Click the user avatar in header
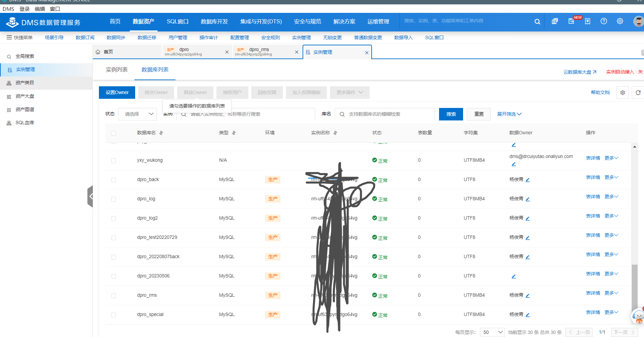644x337 pixels. [639, 21]
